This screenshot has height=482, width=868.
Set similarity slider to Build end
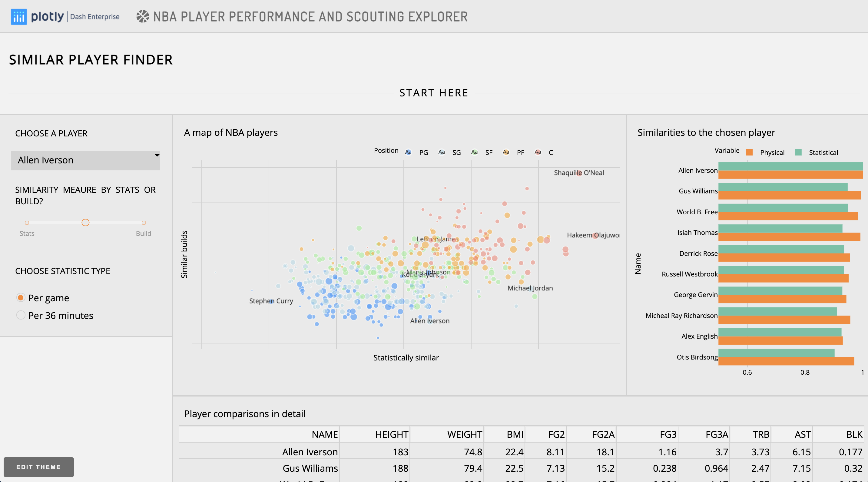click(144, 223)
